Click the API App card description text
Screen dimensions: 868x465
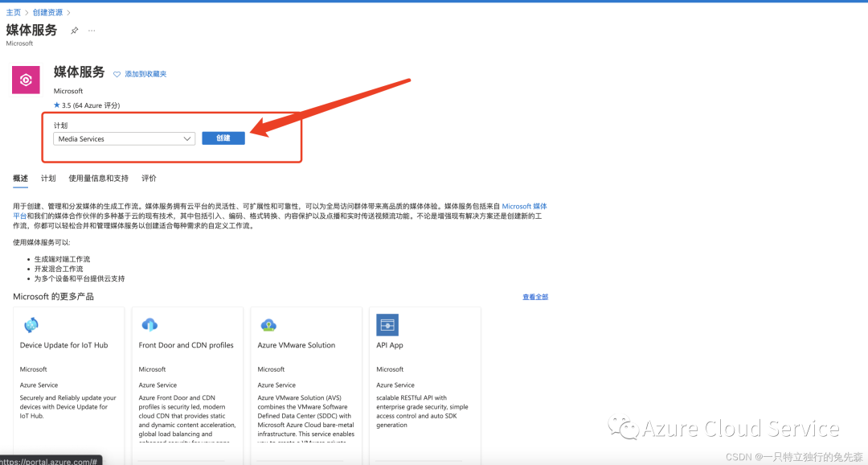pos(423,411)
